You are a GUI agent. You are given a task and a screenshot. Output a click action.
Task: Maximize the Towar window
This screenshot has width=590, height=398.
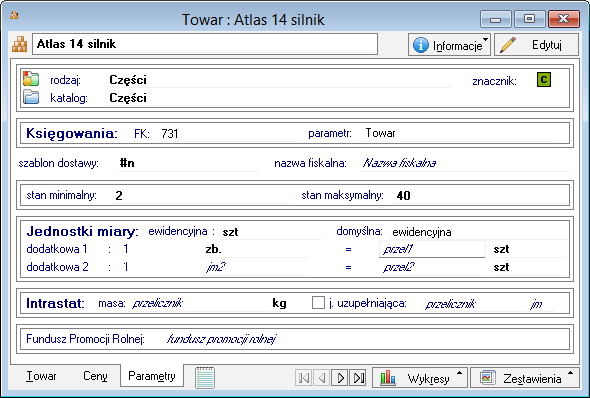coord(529,19)
